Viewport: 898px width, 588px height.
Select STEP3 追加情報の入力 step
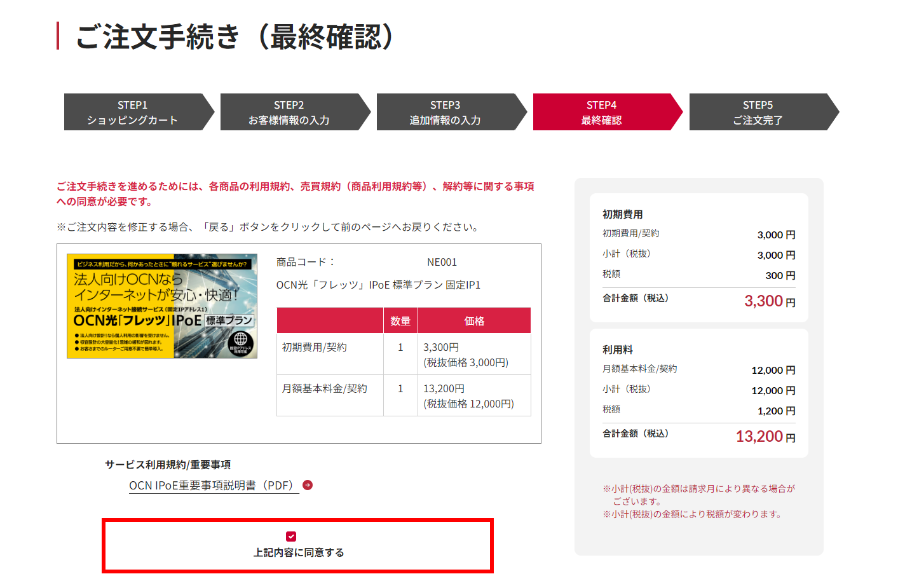click(x=452, y=112)
